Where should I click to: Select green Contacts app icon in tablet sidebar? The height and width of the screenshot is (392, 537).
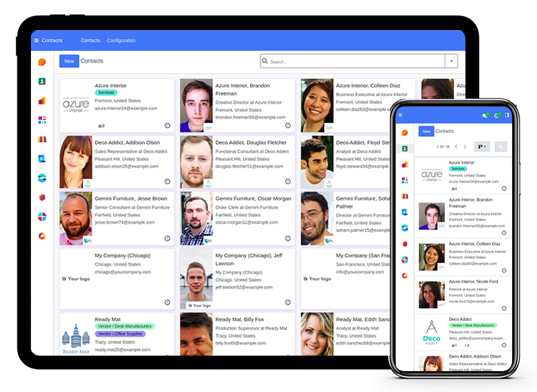click(42, 81)
